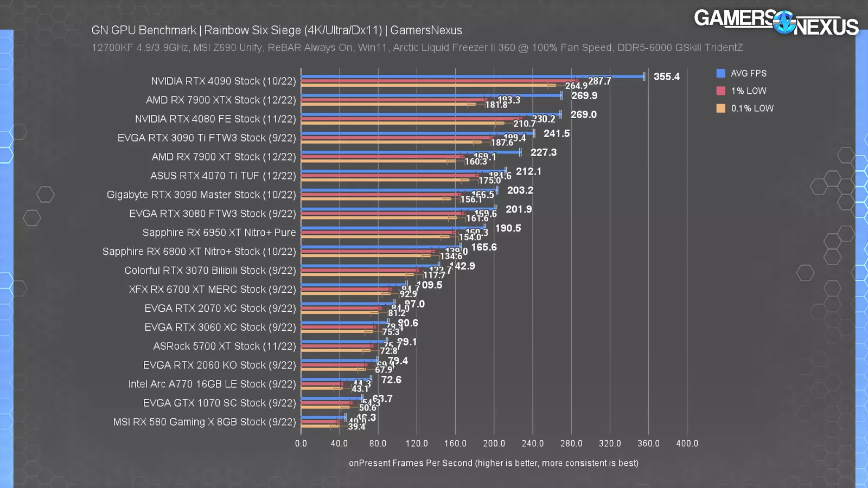Click the AMD RX 7900 XTX Stock label
868x488 pixels.
[x=221, y=100]
